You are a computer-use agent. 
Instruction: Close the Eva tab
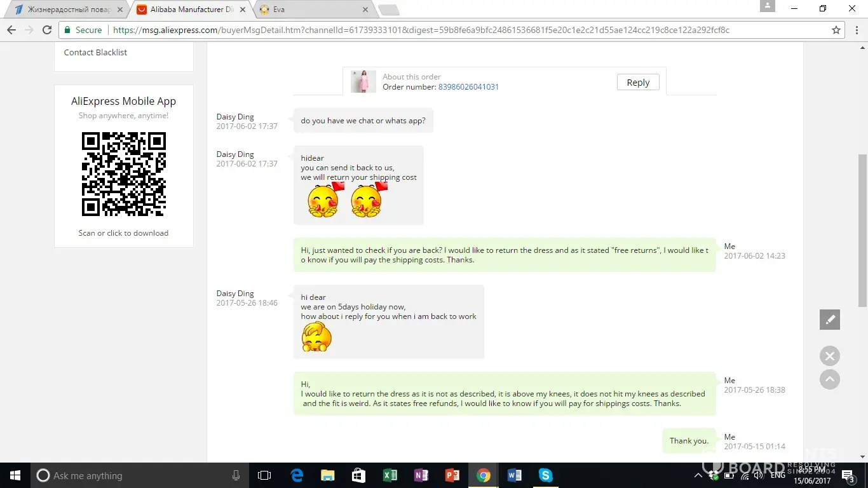pos(365,10)
